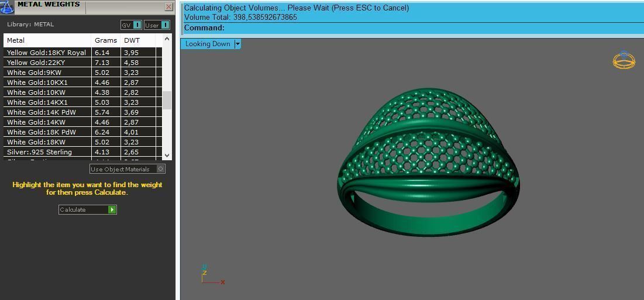Click the XYZ axis indicator
This screenshot has height=300, width=644.
tap(212, 274)
